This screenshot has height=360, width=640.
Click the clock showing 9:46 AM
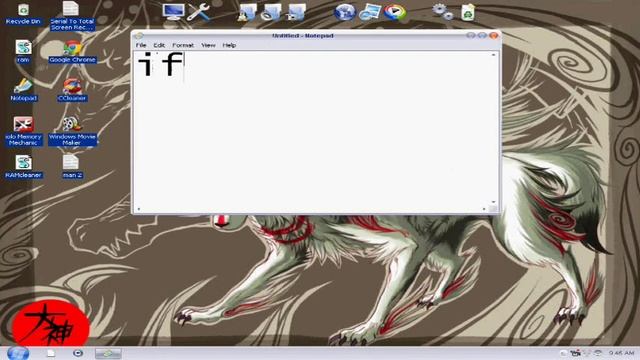[622, 353]
